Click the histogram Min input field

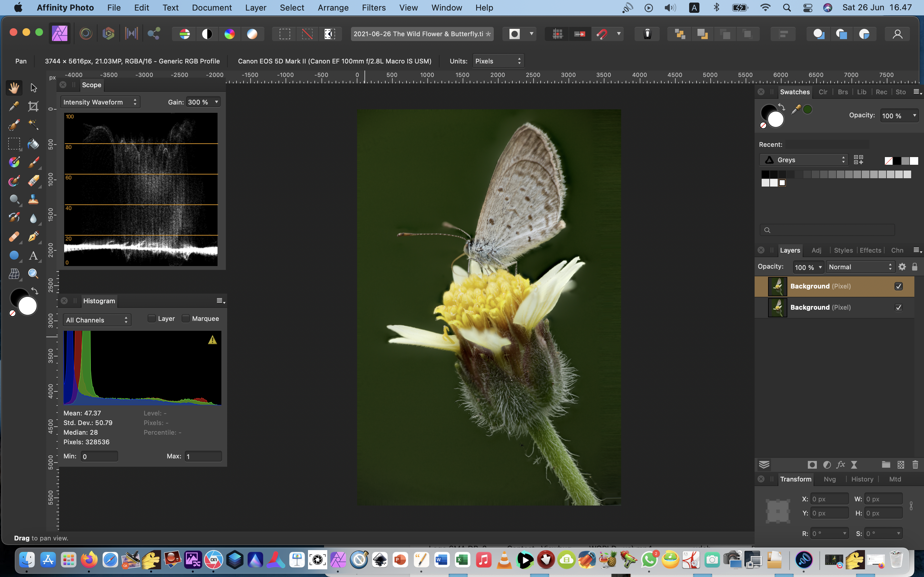pyautogui.click(x=99, y=456)
